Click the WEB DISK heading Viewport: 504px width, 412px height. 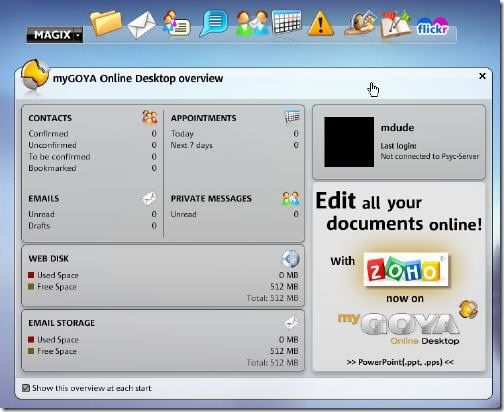click(x=49, y=259)
